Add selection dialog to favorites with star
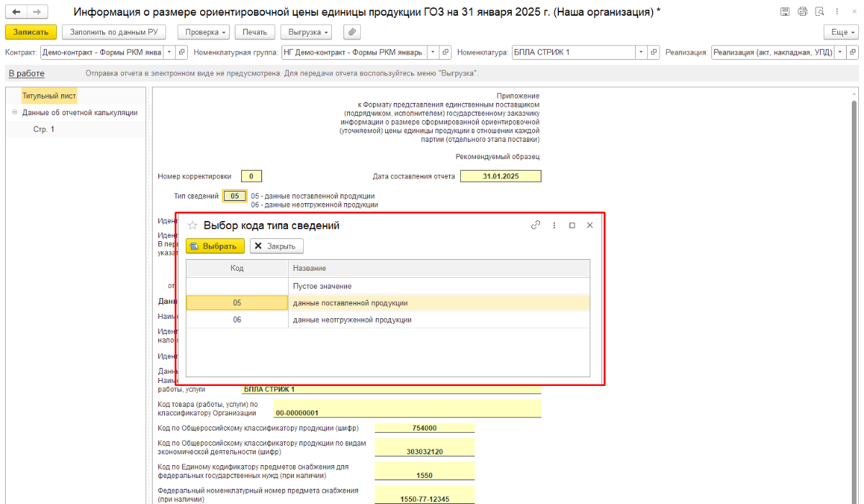864x504 pixels. (193, 225)
